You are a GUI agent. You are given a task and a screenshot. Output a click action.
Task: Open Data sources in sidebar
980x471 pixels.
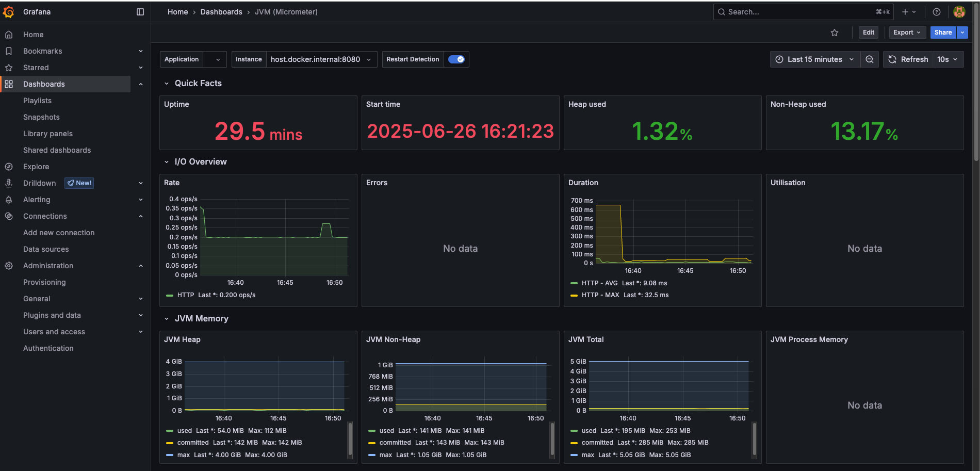click(x=46, y=249)
